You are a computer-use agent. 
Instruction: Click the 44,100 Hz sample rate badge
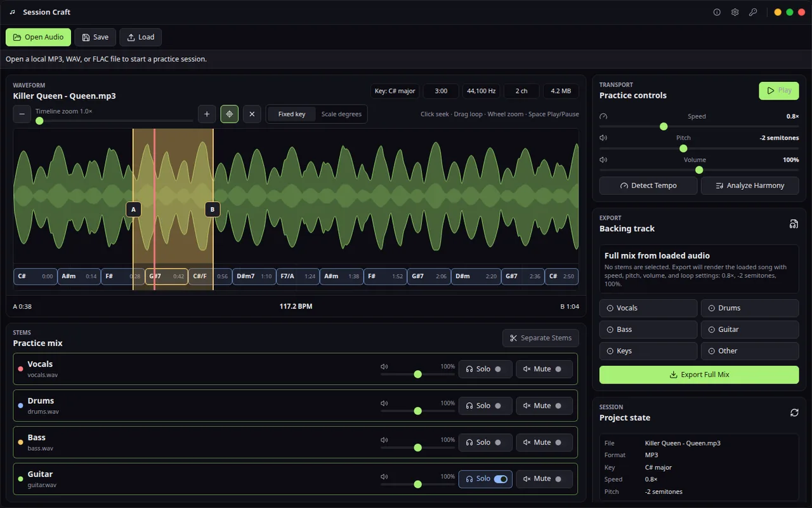pos(481,91)
